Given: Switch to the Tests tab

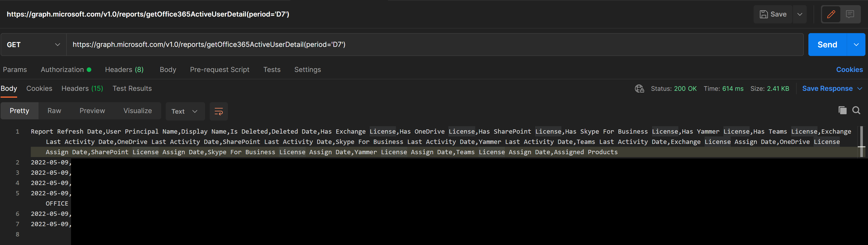Looking at the screenshot, I should click(x=272, y=69).
